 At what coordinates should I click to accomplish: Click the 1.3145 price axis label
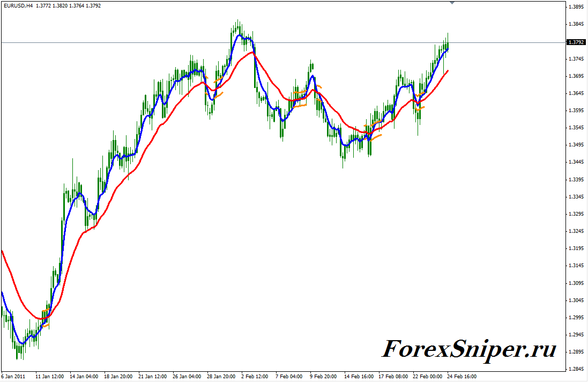(x=576, y=266)
